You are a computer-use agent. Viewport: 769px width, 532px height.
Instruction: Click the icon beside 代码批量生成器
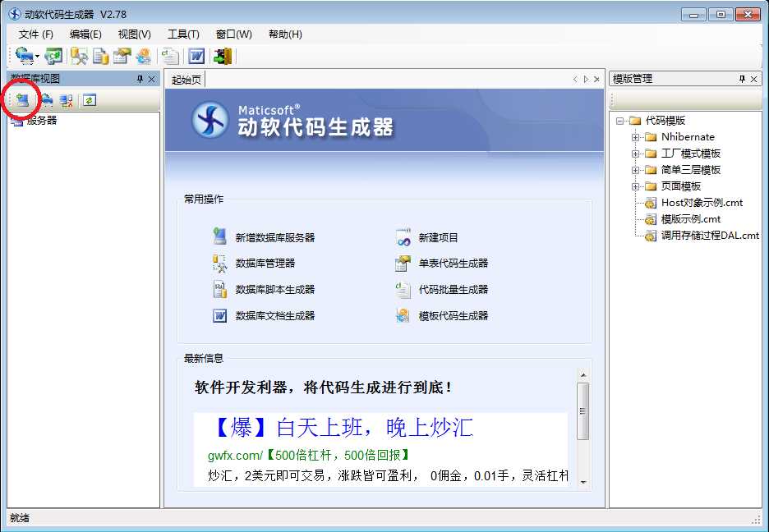click(x=403, y=290)
